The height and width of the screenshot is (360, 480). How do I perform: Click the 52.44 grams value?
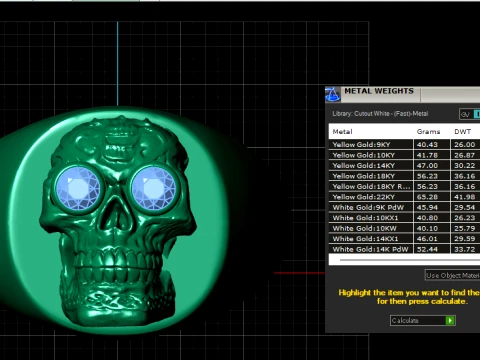tap(427, 249)
